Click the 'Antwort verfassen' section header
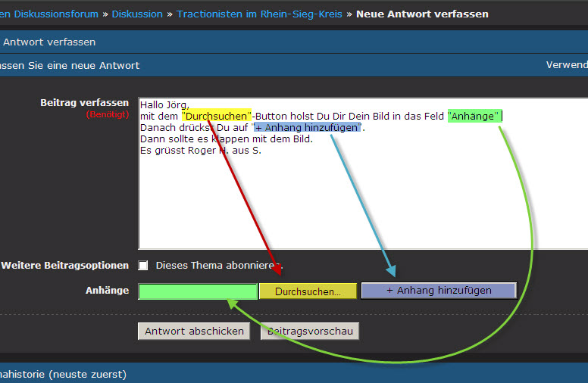Viewport: 588px width, 383px height. tap(48, 42)
